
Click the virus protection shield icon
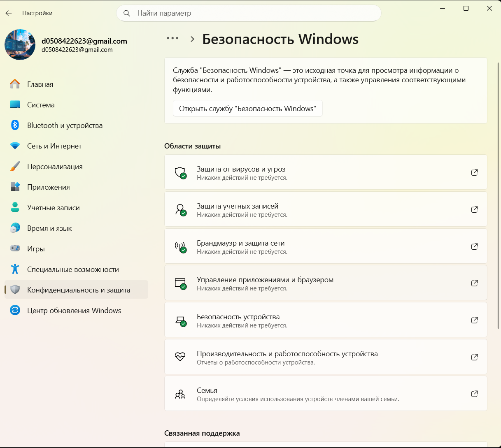[180, 172]
